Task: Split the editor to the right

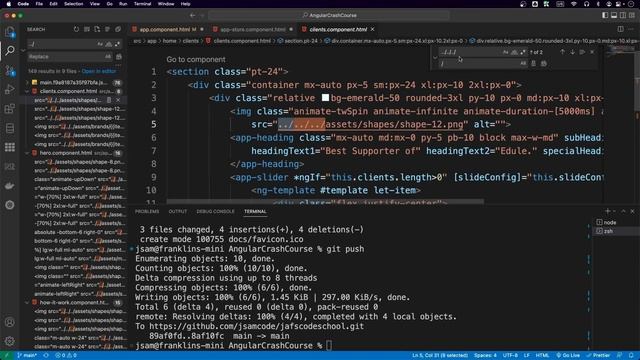Action: pyautogui.click(x=620, y=29)
